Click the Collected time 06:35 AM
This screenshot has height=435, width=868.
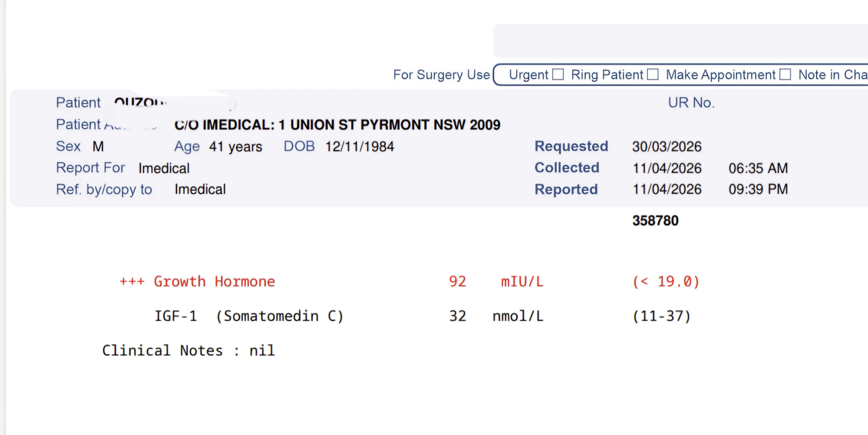click(758, 168)
